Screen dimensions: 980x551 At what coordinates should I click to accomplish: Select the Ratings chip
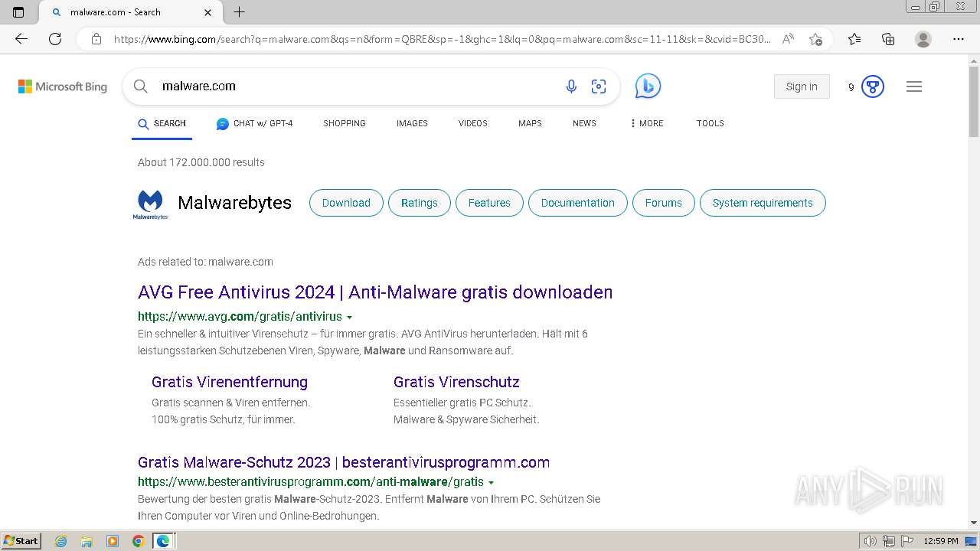[x=420, y=203]
